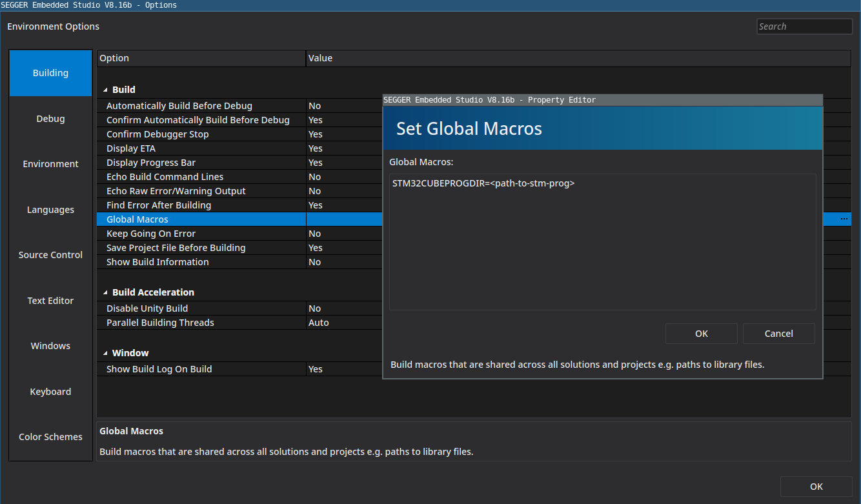The image size is (861, 504).
Task: Toggle the Echo Build Command Lines value
Action: [x=342, y=177]
